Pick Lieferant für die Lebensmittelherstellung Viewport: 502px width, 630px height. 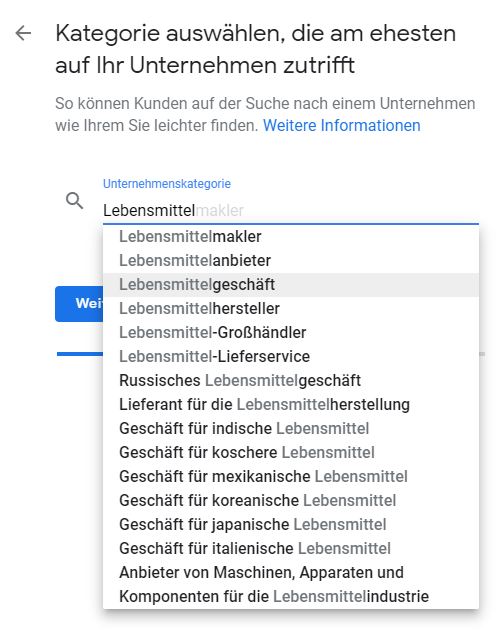tap(291, 405)
